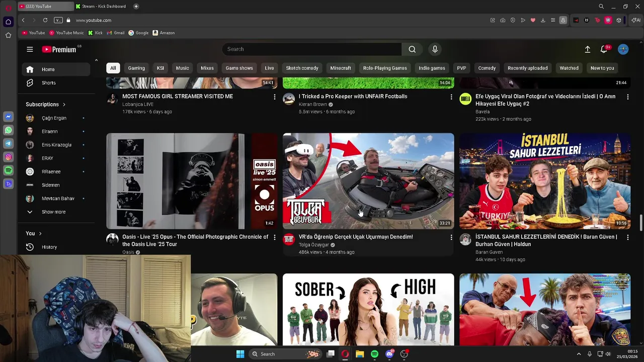This screenshot has width=644, height=362.
Task: Select the KSI filter chip
Action: pos(160,68)
